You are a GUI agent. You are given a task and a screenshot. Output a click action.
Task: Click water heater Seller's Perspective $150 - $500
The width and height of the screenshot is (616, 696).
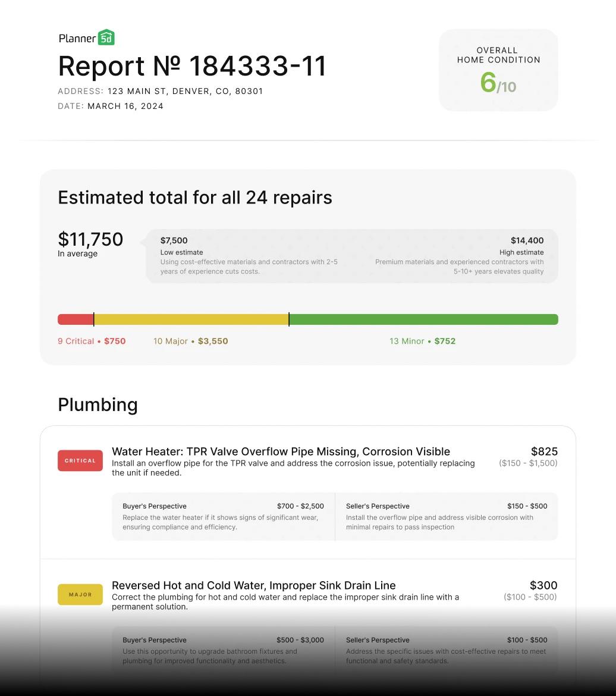(527, 506)
